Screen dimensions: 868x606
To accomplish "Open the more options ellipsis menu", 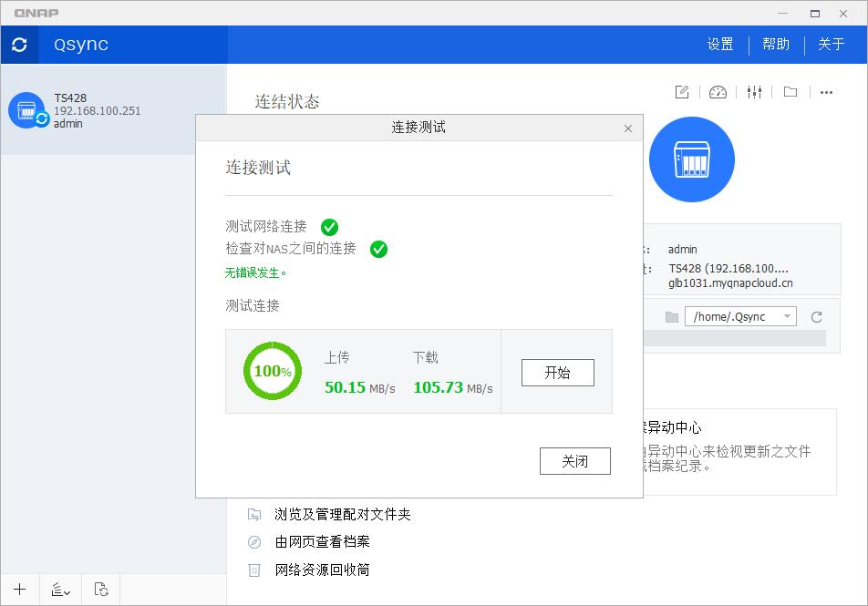I will click(826, 92).
